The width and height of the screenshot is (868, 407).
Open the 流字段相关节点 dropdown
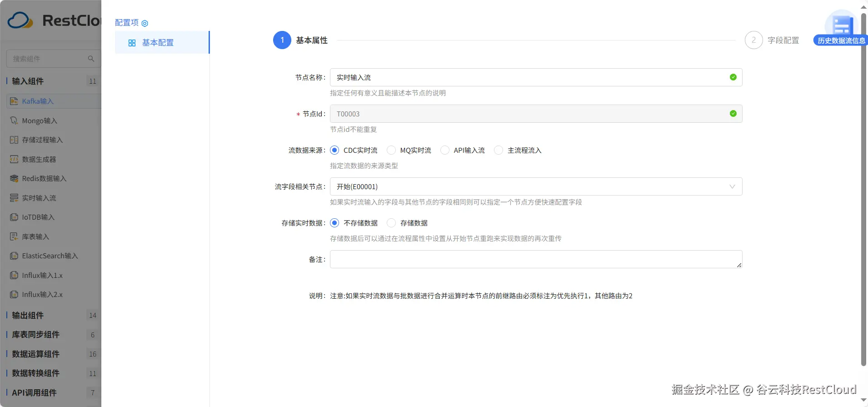coord(536,186)
